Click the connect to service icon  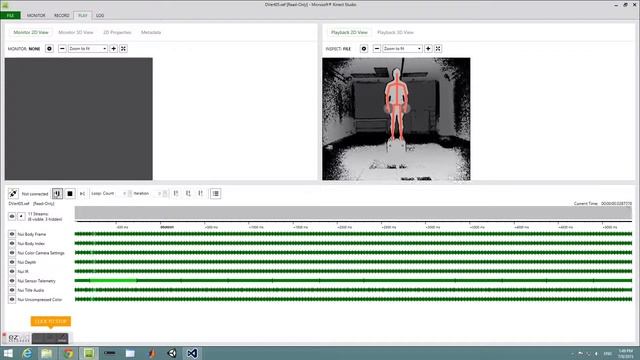pyautogui.click(x=13, y=193)
